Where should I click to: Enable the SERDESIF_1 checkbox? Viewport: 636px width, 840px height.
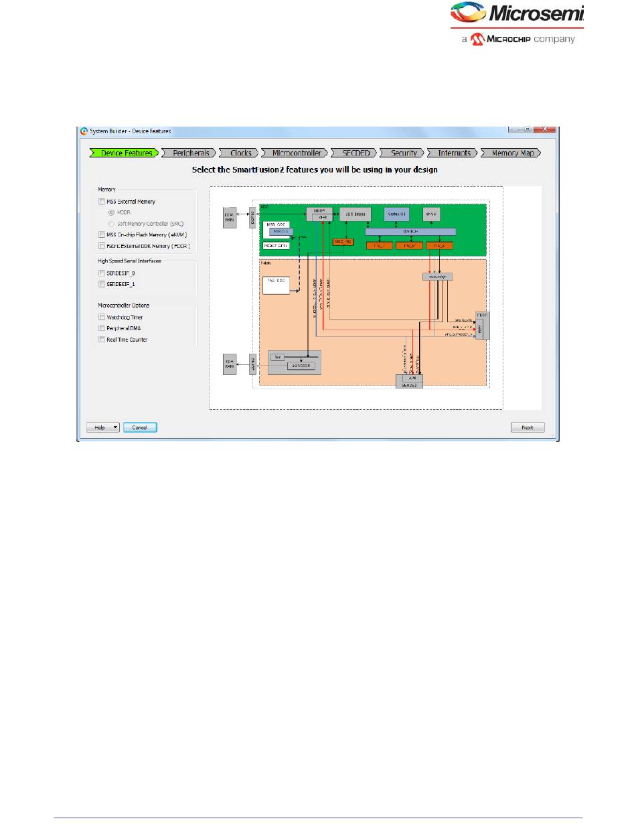(102, 284)
